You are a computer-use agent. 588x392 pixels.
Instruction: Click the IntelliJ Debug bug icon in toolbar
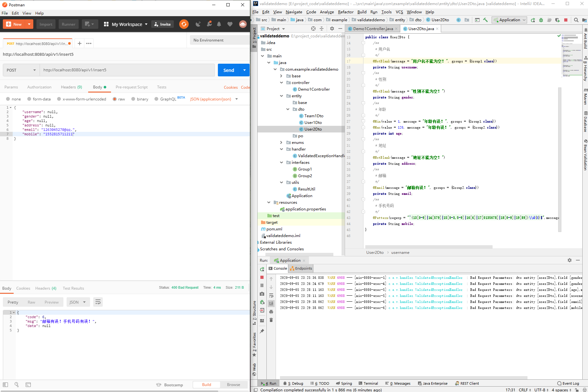[x=541, y=20]
